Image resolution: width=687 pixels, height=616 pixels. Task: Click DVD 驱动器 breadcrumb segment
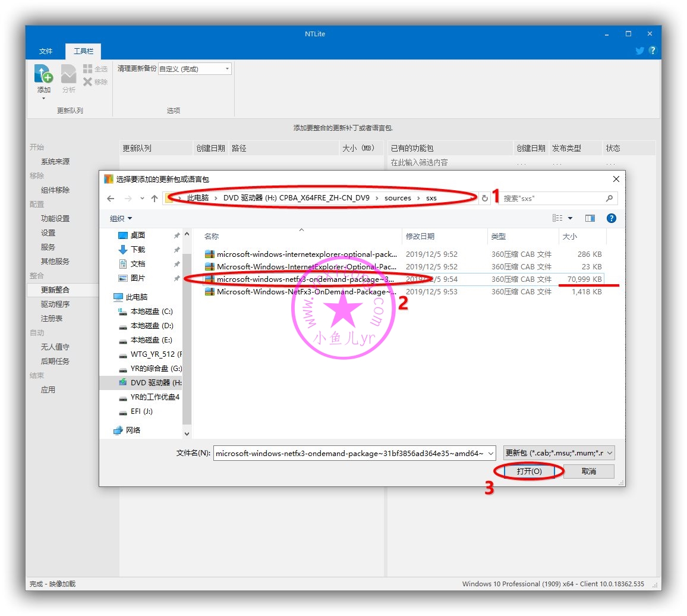296,198
